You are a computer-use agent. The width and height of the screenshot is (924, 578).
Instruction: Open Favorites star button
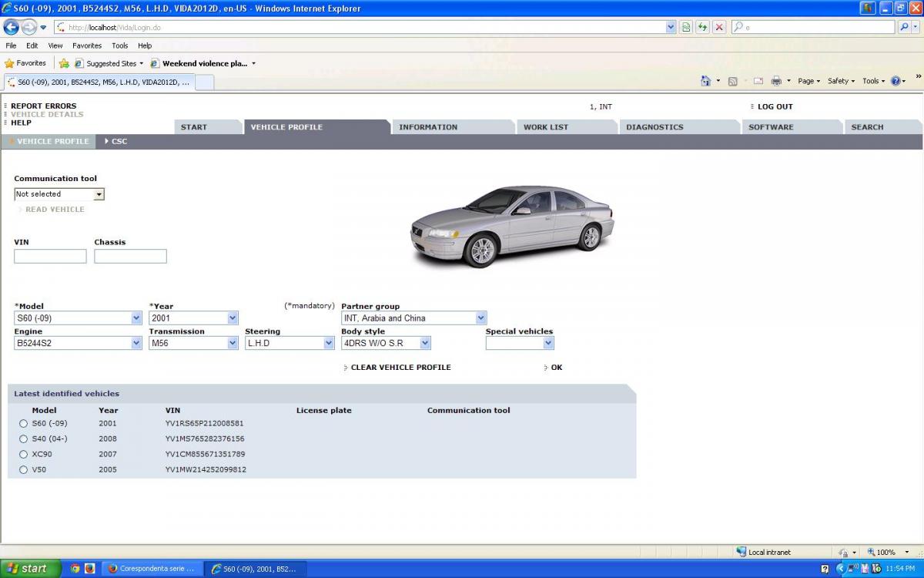[25, 63]
